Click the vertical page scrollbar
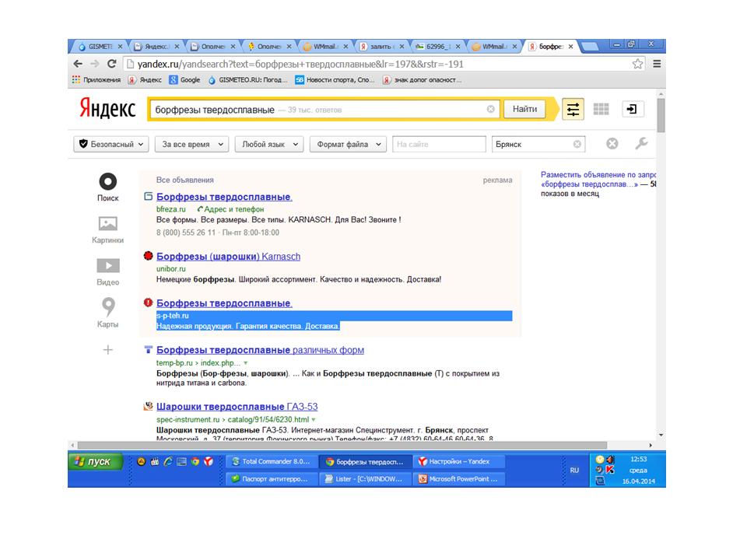The image size is (747, 560). 661,114
